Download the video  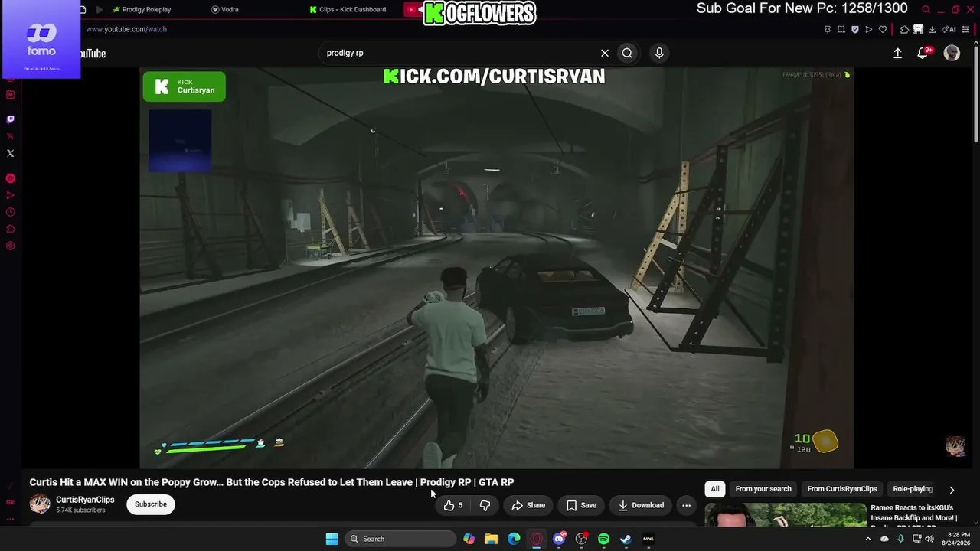tap(641, 505)
